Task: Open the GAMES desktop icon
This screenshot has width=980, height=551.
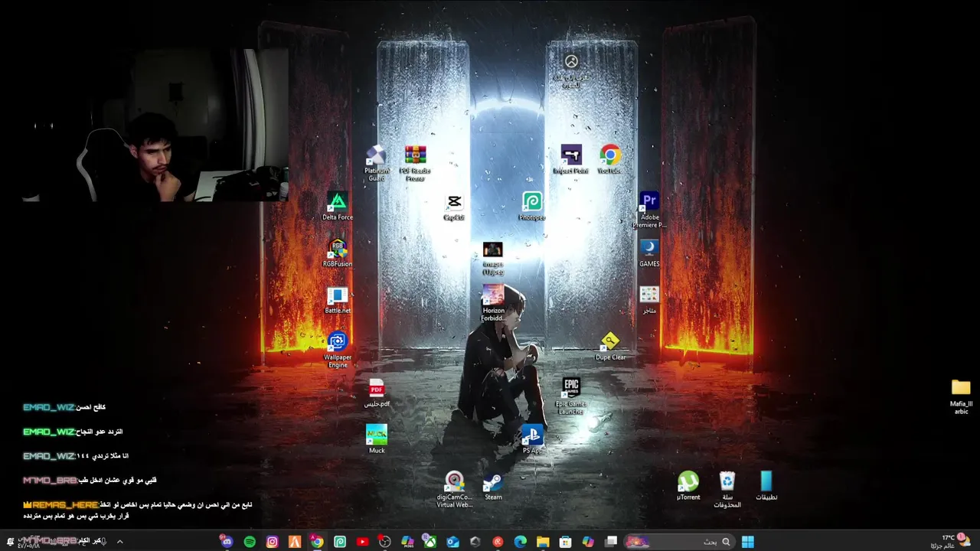Action: (649, 253)
